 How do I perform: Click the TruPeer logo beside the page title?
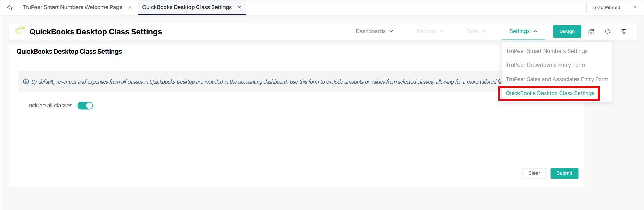tap(20, 31)
